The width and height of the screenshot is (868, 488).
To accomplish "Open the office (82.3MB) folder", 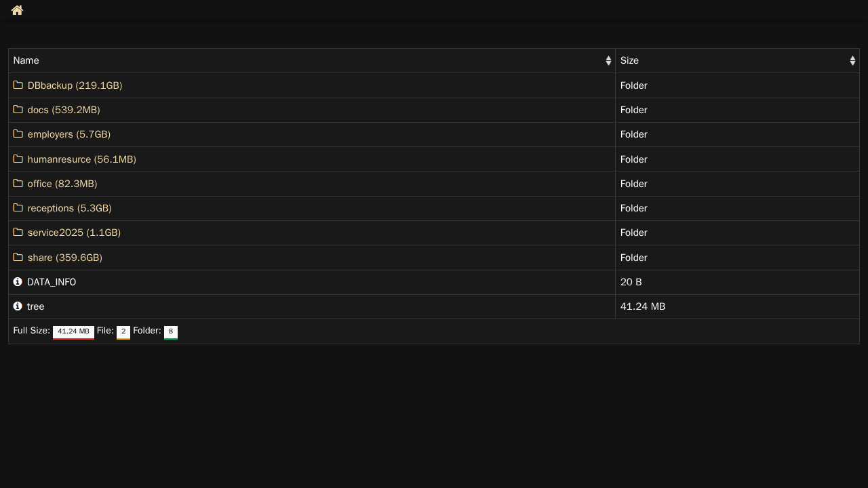I will [x=62, y=184].
